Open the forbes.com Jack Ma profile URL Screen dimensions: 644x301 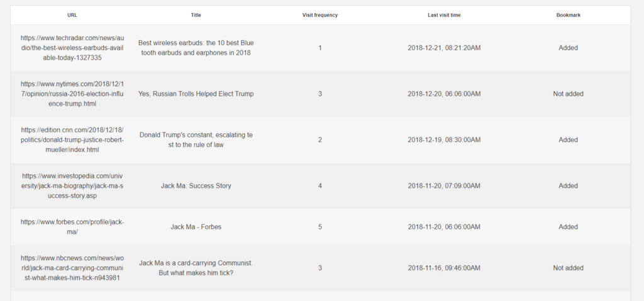coord(72,227)
